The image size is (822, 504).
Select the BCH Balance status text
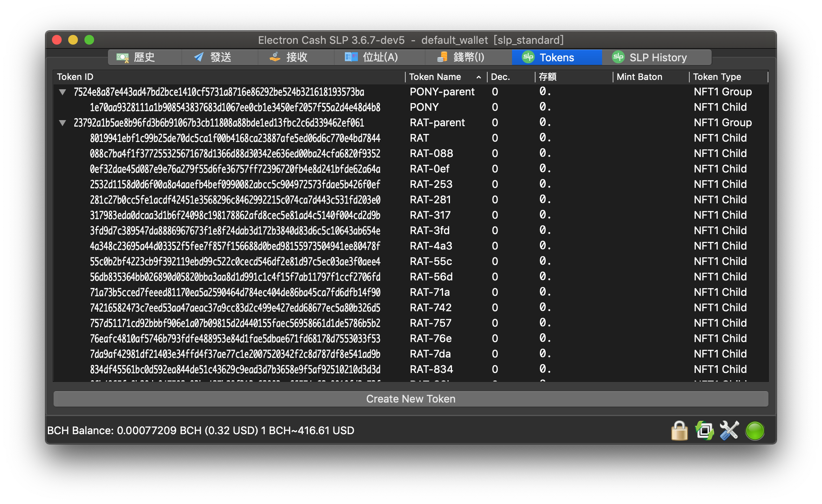201,431
